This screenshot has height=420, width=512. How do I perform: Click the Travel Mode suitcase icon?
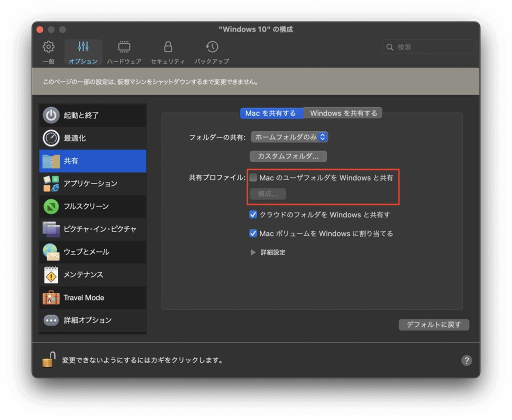tap(51, 297)
